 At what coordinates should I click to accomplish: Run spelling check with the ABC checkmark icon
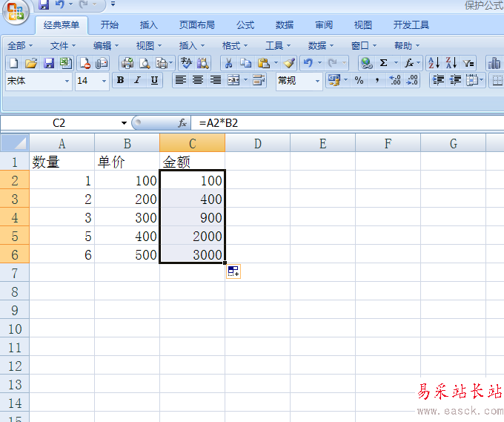186,63
